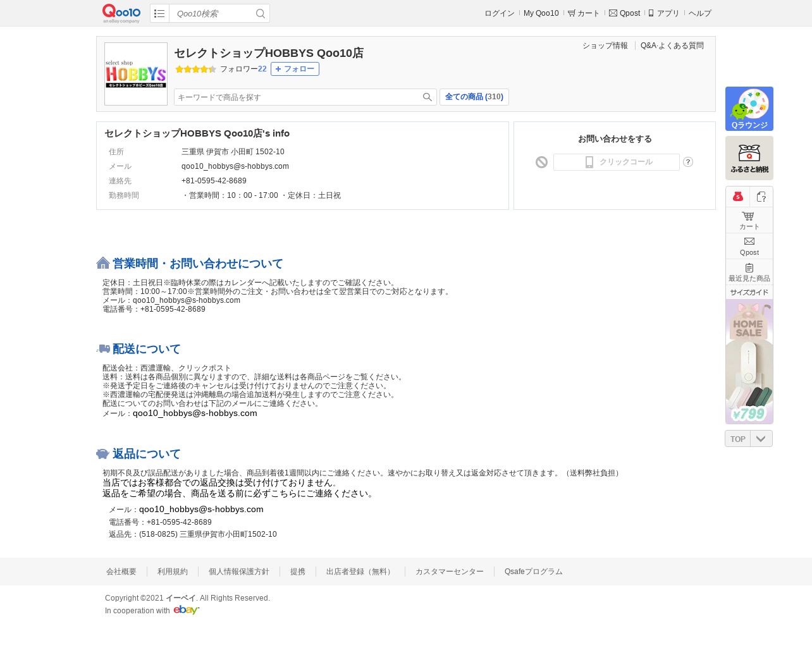The image size is (812, 655).
Task: Open the ログイン link
Action: pos(500,13)
